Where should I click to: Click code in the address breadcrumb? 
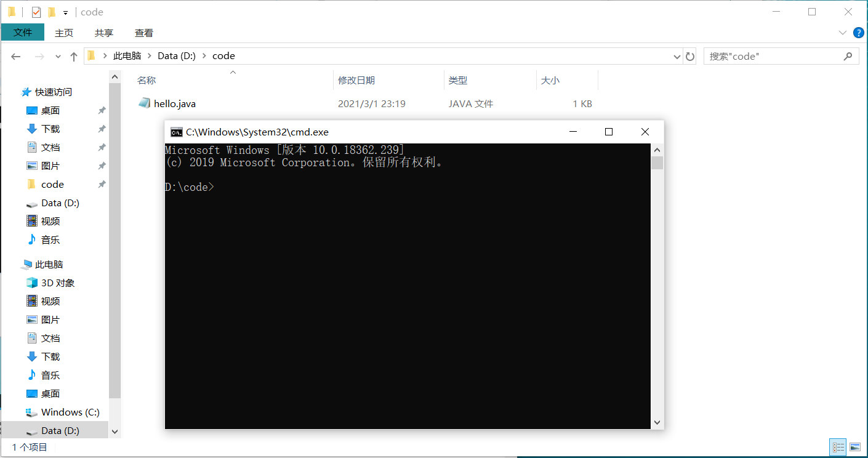point(223,55)
